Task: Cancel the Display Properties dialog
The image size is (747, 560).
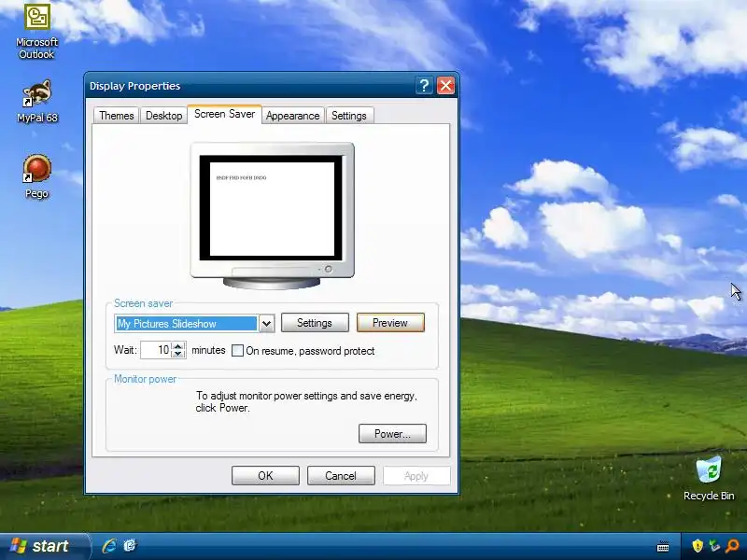Action: point(341,476)
